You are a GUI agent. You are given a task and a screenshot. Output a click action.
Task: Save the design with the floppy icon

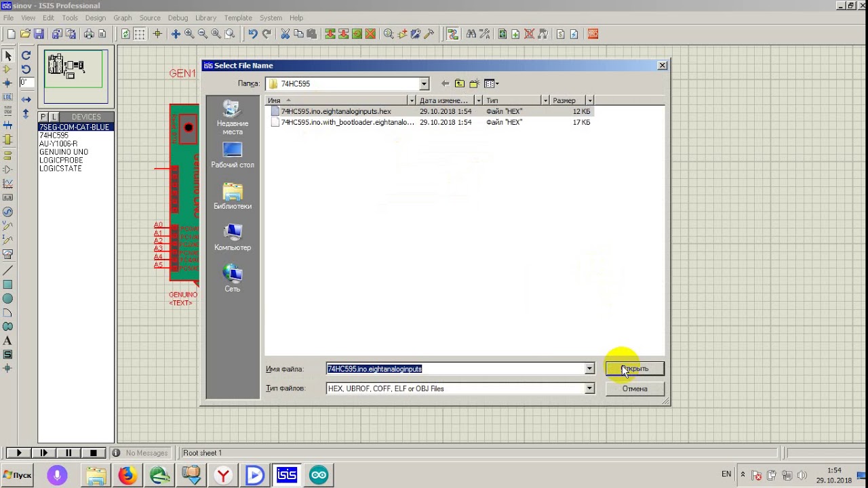pos(39,34)
